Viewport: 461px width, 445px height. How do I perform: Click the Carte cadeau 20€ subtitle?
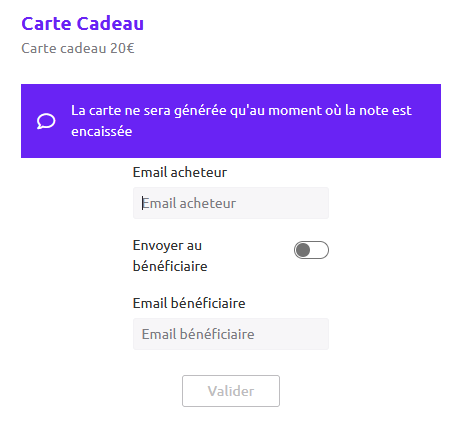pyautogui.click(x=78, y=48)
